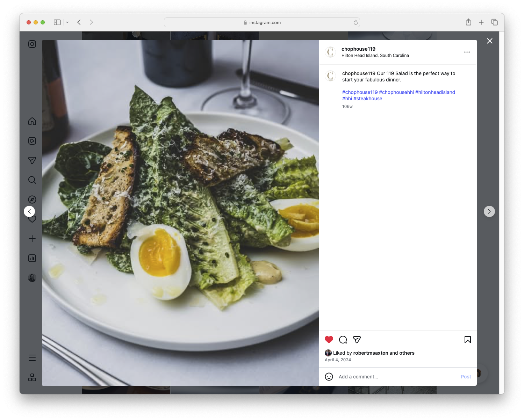Open the More hamburger menu

tap(32, 357)
